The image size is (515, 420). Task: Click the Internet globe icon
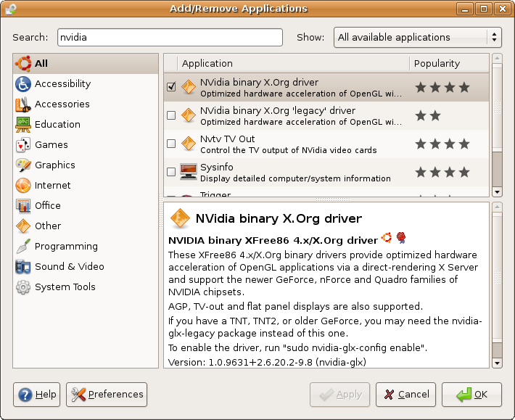tap(23, 185)
